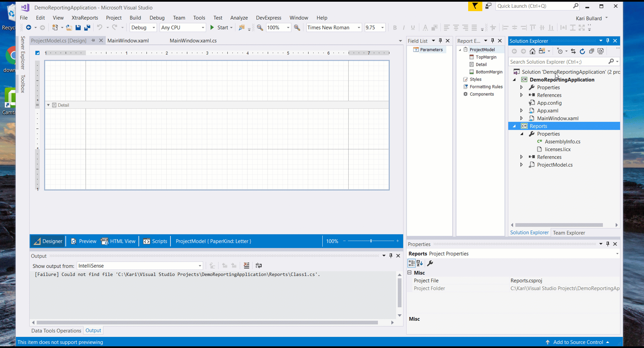644x348 pixels.
Task: Click Add to Source Control
Action: pyautogui.click(x=578, y=342)
